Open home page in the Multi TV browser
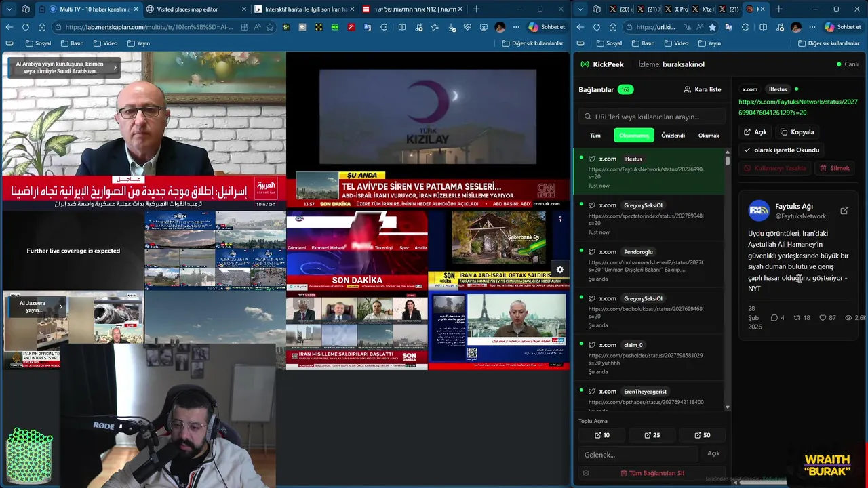This screenshot has width=868, height=488. [41, 27]
